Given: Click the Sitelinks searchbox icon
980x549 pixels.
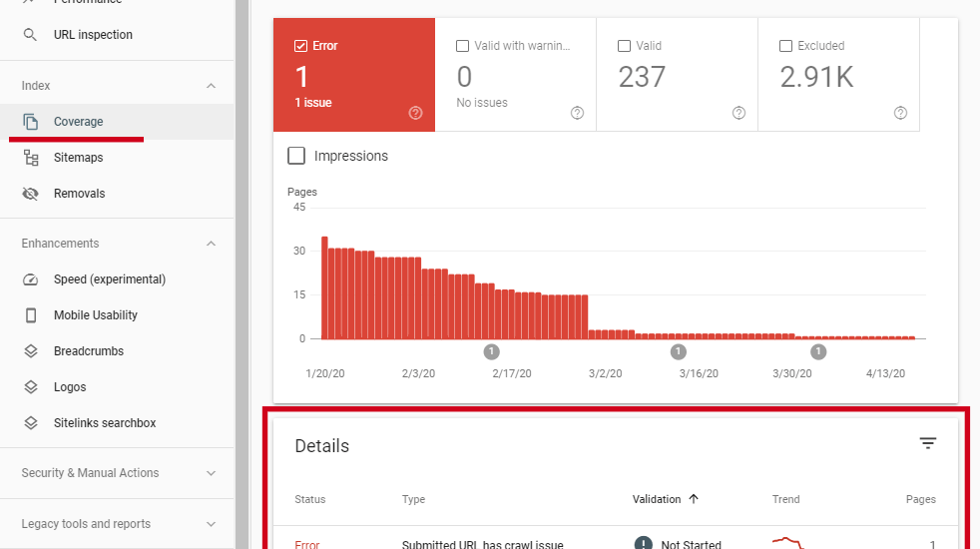Looking at the screenshot, I should pos(31,423).
